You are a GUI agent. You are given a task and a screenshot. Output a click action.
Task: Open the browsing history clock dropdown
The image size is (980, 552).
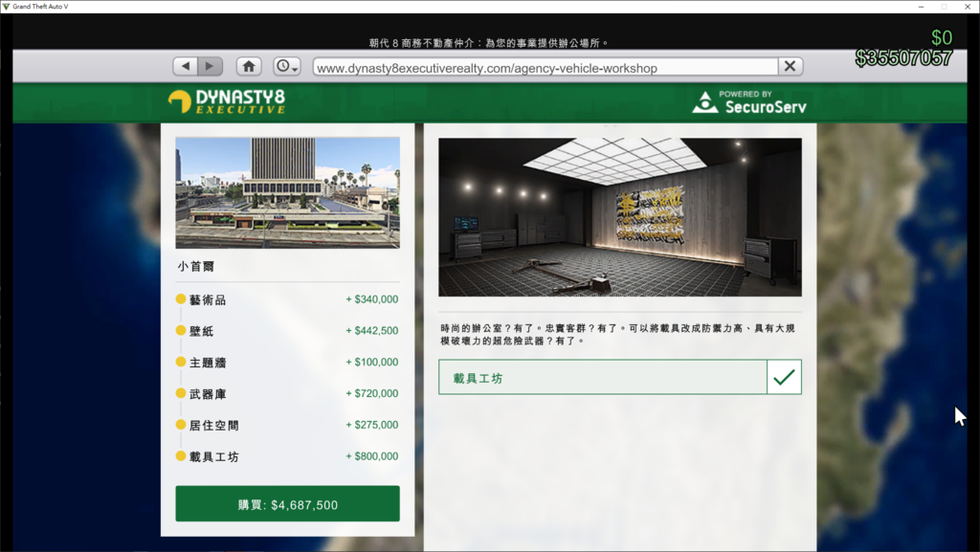pos(287,66)
